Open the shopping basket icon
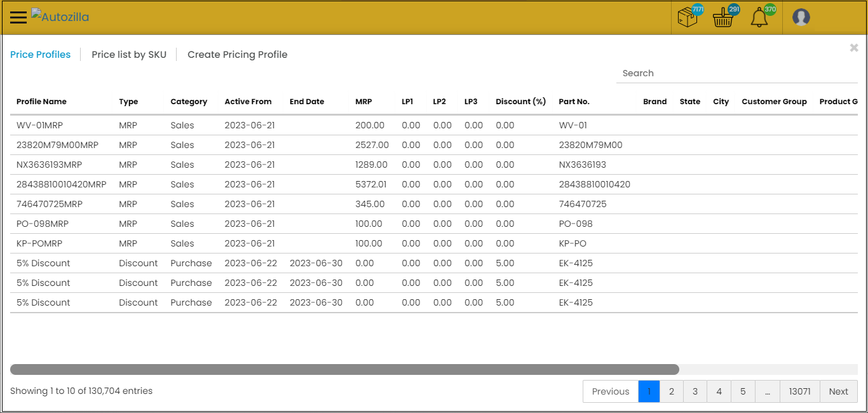868x413 pixels. pyautogui.click(x=723, y=18)
